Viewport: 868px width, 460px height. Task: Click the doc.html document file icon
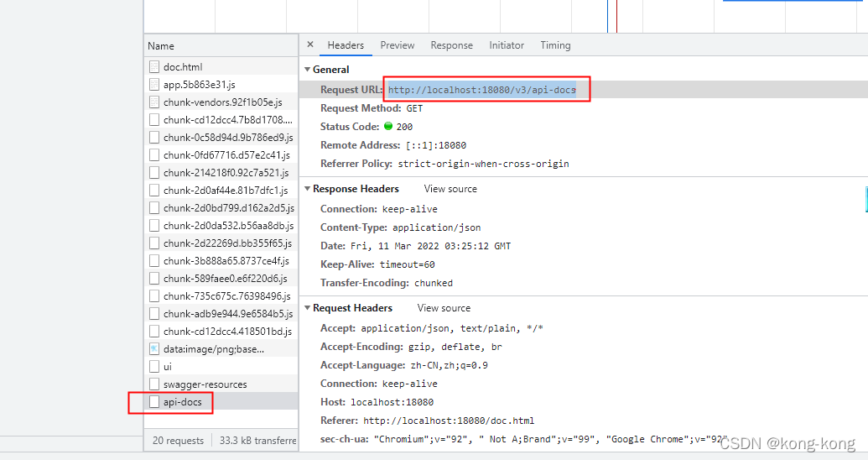[x=154, y=67]
